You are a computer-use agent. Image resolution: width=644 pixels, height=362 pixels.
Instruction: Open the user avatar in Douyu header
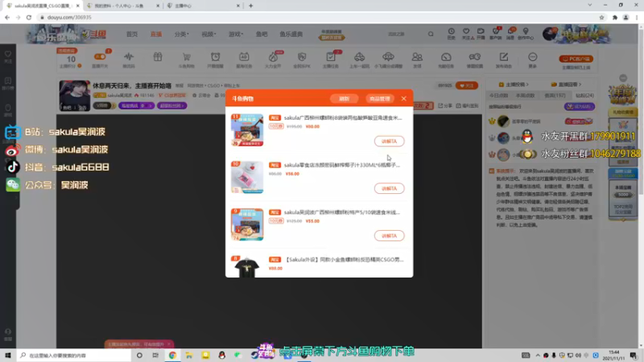click(x=550, y=34)
